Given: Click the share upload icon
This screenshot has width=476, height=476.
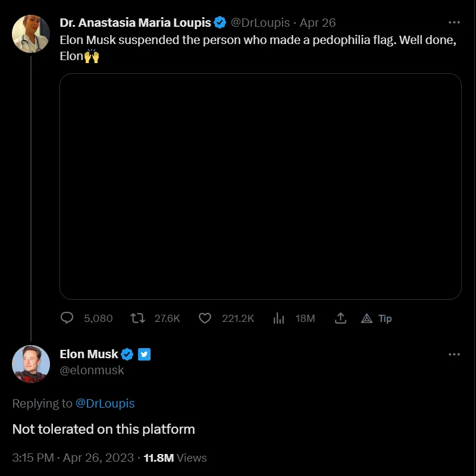Looking at the screenshot, I should coord(340,318).
